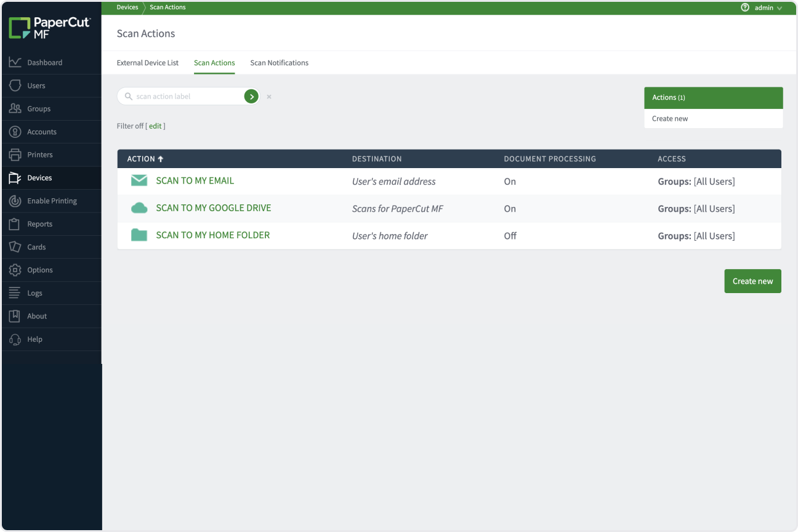Click the Scan Actions breadcrumb
Viewport: 798px width, 532px height.
point(167,7)
